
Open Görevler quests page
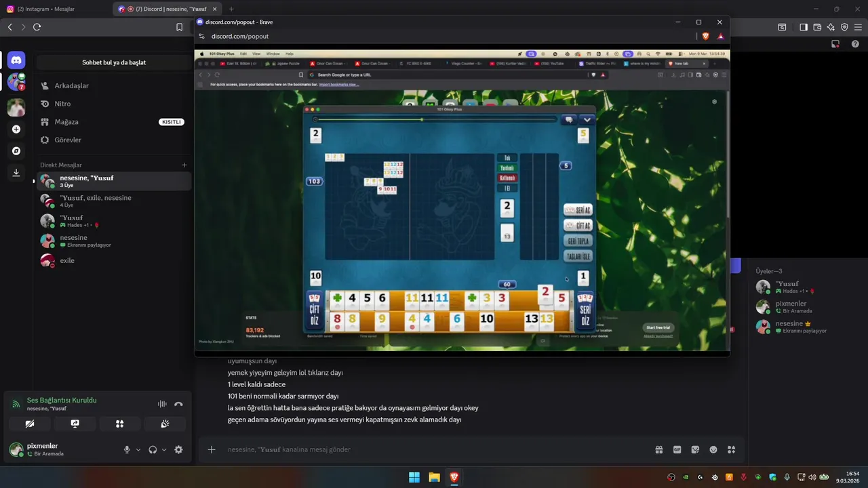pos(113,140)
